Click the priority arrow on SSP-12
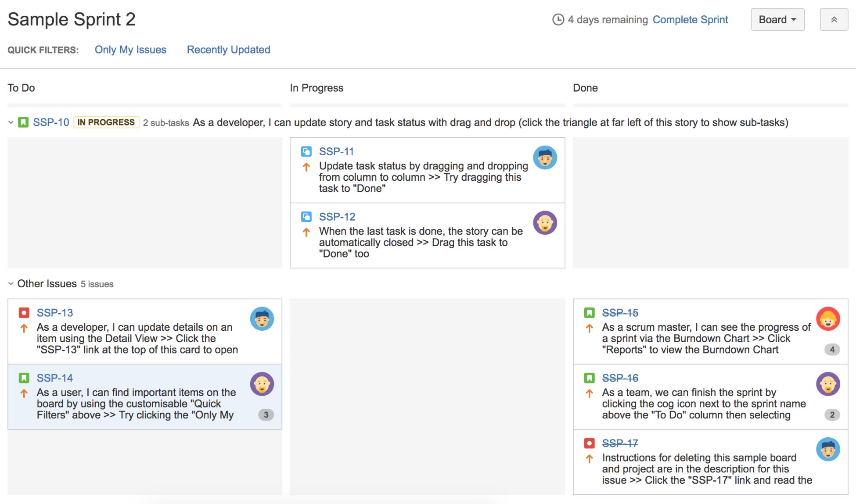The height and width of the screenshot is (504, 856). [306, 232]
